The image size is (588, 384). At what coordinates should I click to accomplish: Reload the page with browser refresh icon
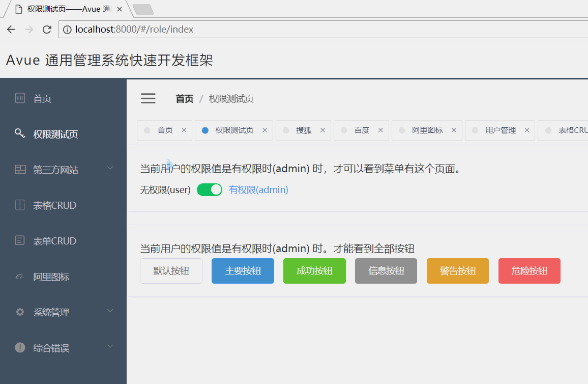[x=47, y=29]
